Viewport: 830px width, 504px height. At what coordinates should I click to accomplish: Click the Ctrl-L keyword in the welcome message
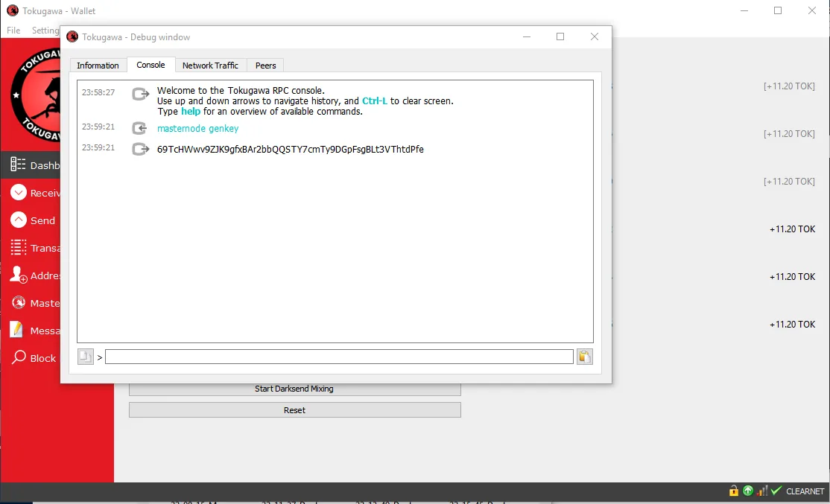point(375,101)
